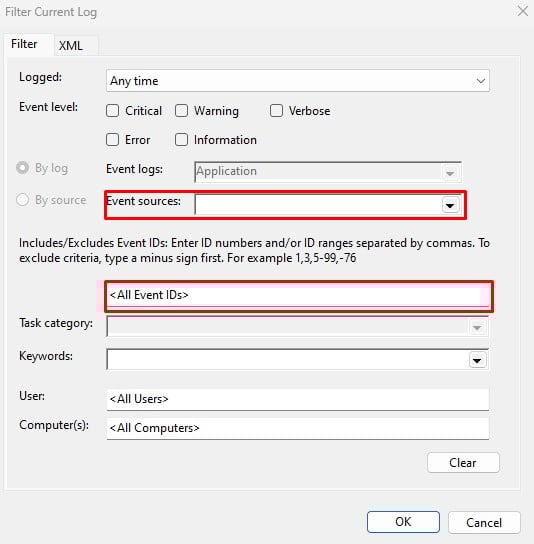Click inside the Event sources text box
Viewport: 534px width, 544px height.
318,205
